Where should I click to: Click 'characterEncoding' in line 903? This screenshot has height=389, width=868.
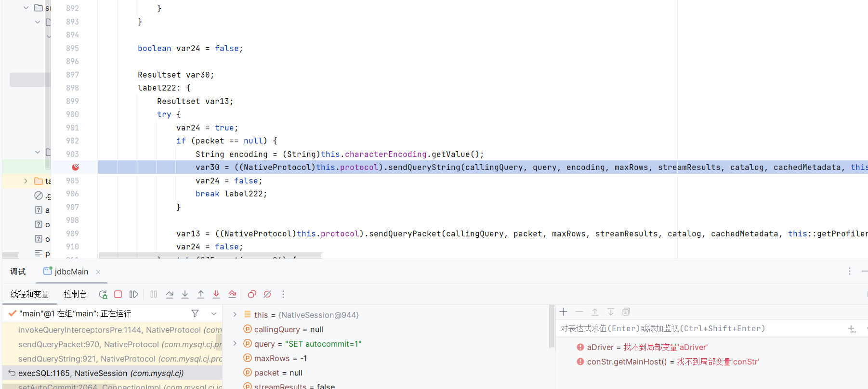click(x=385, y=154)
